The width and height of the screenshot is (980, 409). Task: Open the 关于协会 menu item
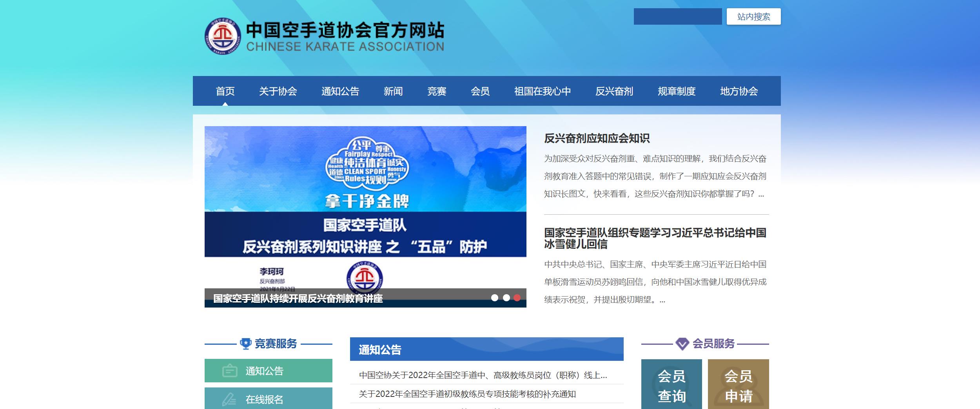[278, 91]
